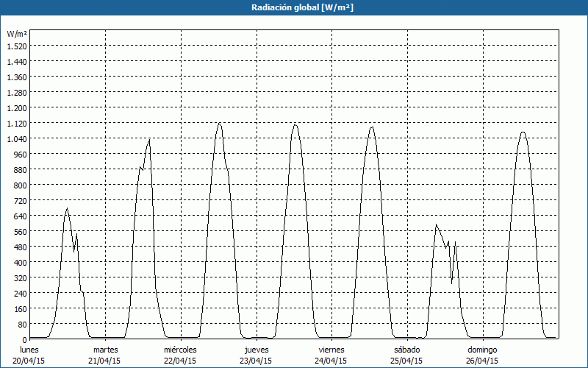Viewport: 588px width, 368px height.
Task: Click the 0 axis value
Action: (25, 340)
